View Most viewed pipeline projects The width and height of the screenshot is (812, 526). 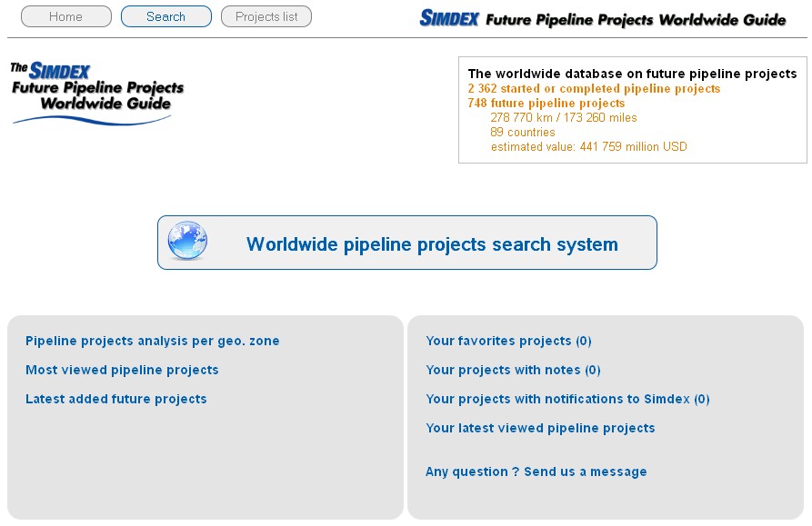(122, 370)
